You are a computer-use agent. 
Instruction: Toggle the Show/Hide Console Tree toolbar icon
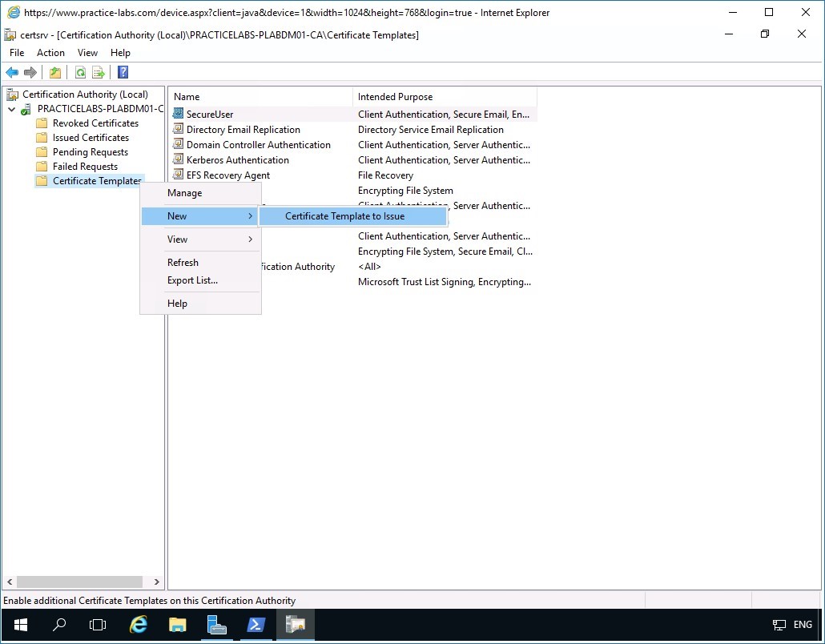(54, 72)
